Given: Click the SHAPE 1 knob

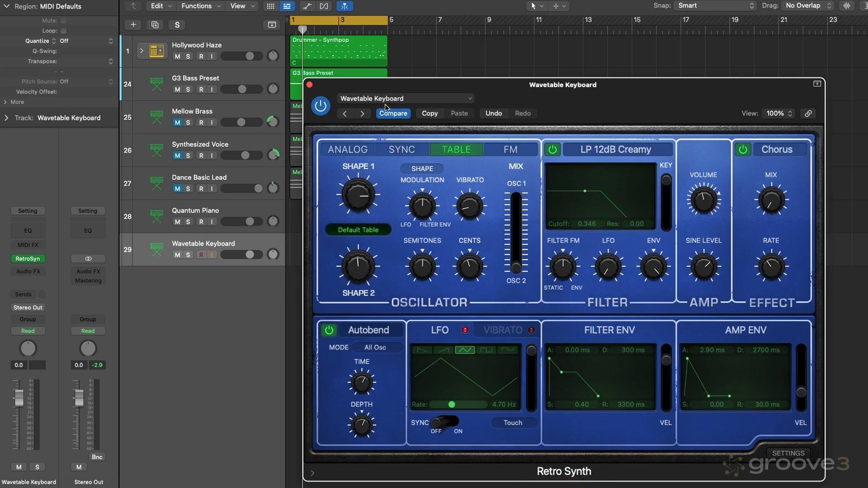Looking at the screenshot, I should 358,196.
